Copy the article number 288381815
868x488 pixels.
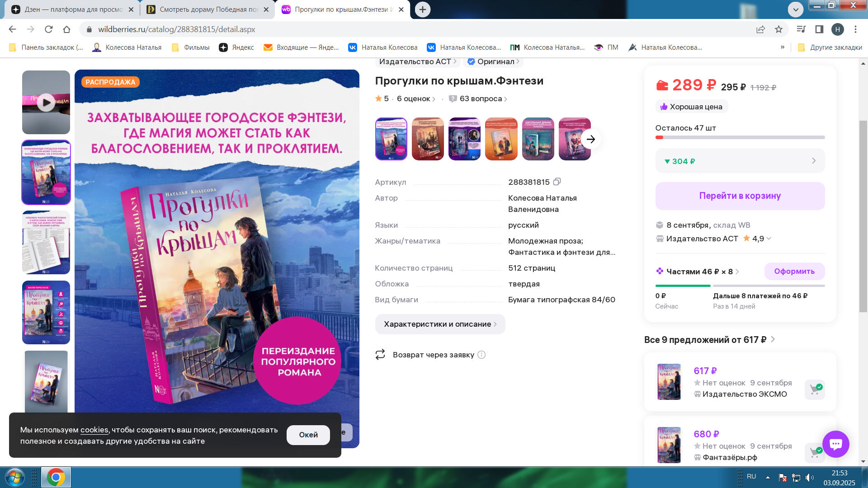coord(557,182)
